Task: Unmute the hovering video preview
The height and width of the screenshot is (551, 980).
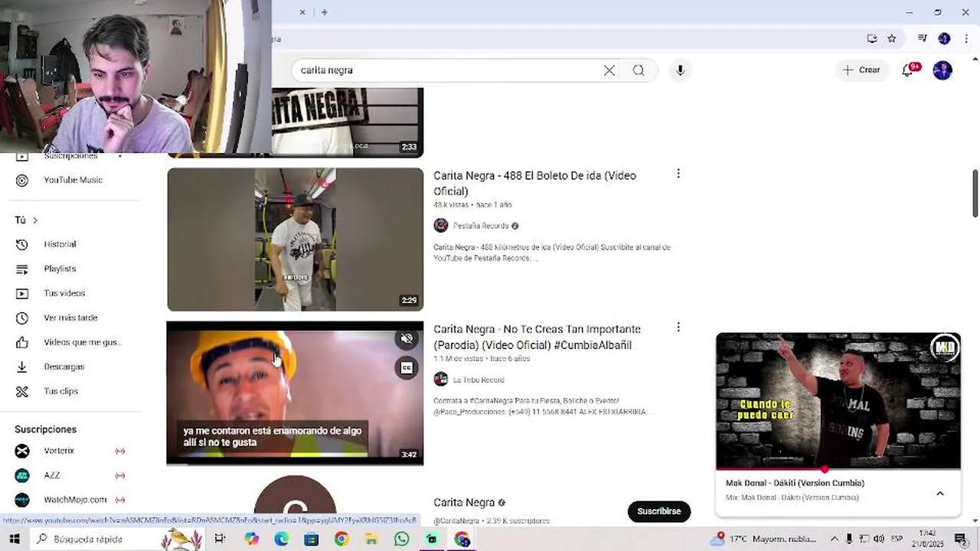Action: pos(407,338)
